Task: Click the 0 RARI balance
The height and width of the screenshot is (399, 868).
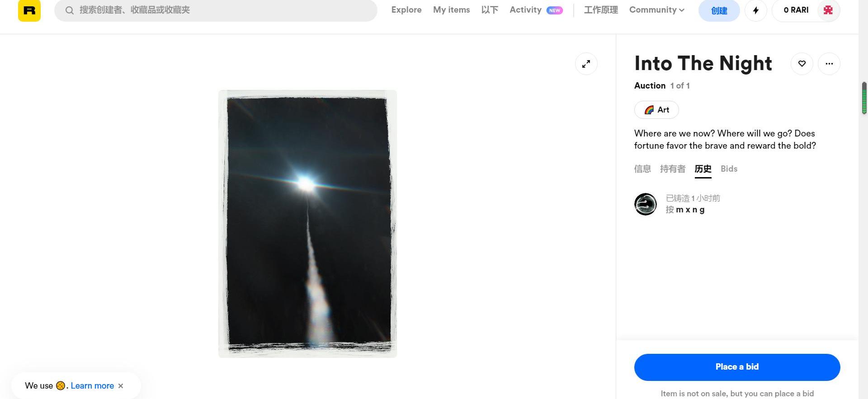Action: pyautogui.click(x=796, y=10)
